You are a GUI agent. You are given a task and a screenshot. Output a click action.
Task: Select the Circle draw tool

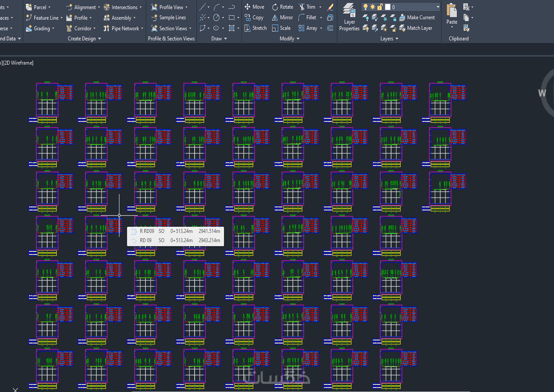coord(216,18)
